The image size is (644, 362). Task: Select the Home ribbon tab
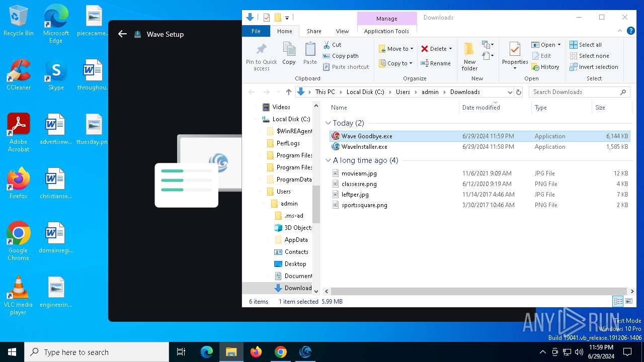coord(285,31)
